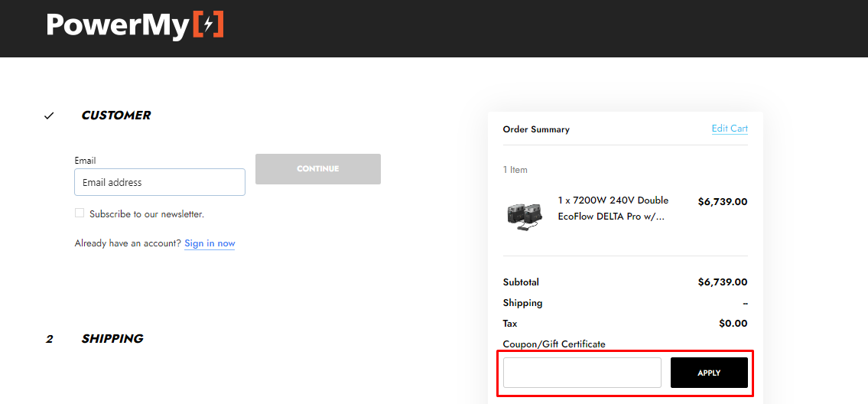Click the CUSTOMER section heading
Screen dimensions: 868x404
click(115, 116)
